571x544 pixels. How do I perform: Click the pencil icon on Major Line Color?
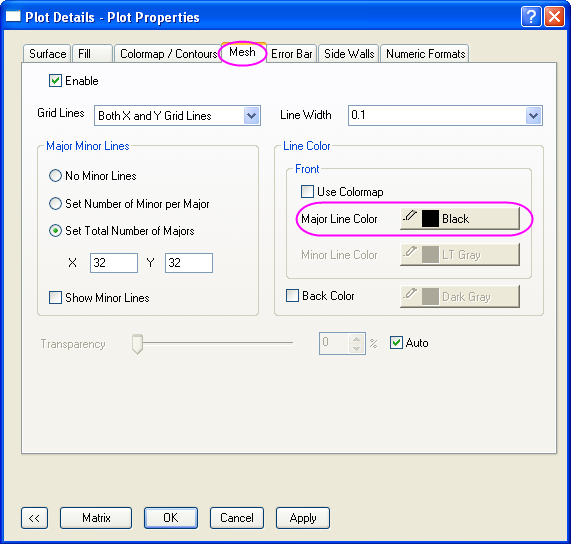pyautogui.click(x=410, y=216)
